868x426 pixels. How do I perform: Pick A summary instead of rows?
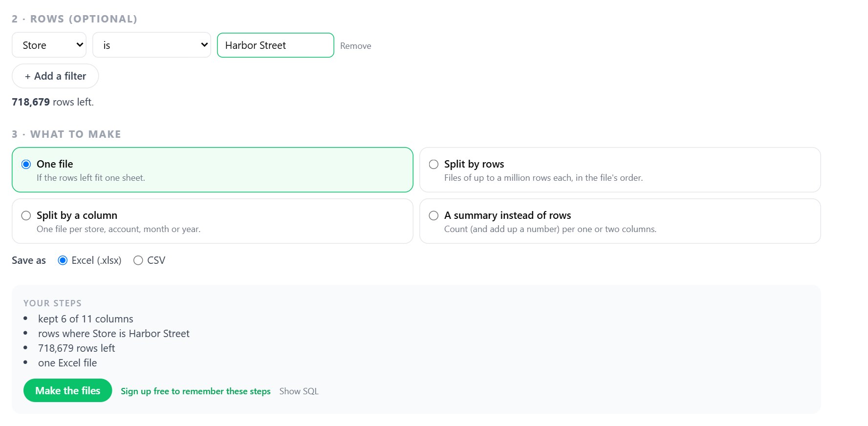click(x=434, y=215)
